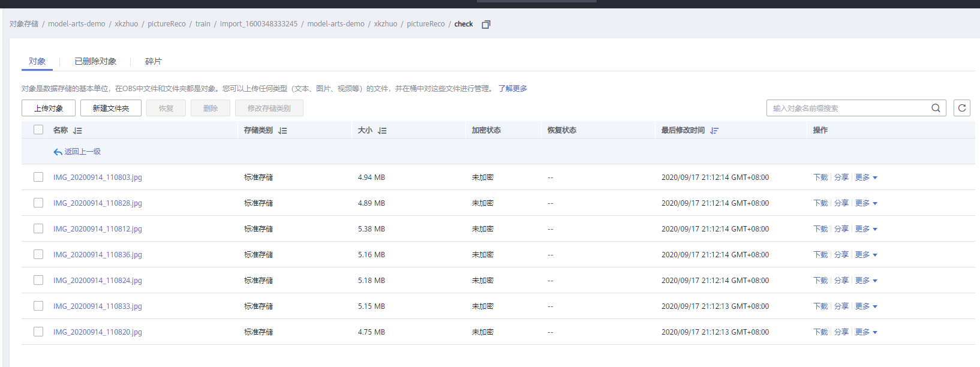Click the 删除 button
This screenshot has width=980, height=367.
pyautogui.click(x=211, y=108)
